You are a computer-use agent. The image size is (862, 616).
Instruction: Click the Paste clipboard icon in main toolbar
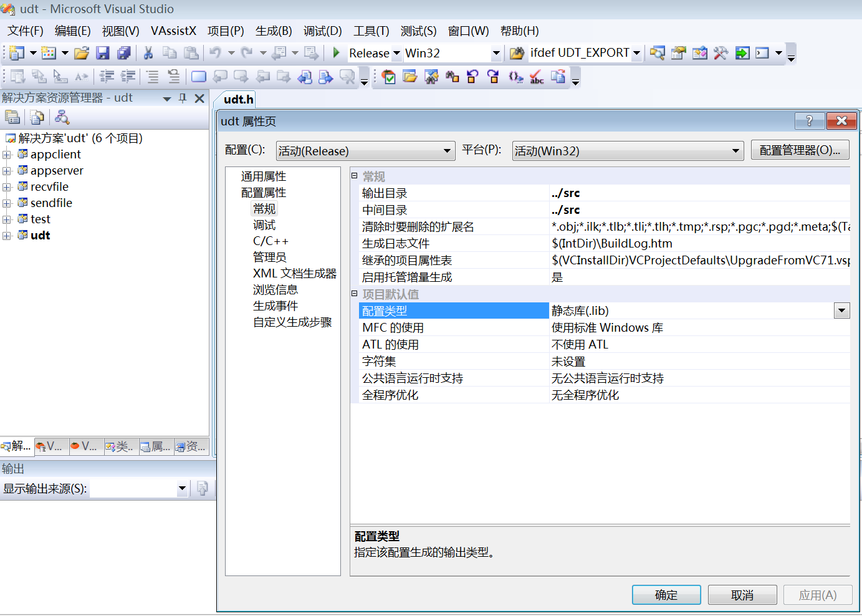(191, 53)
